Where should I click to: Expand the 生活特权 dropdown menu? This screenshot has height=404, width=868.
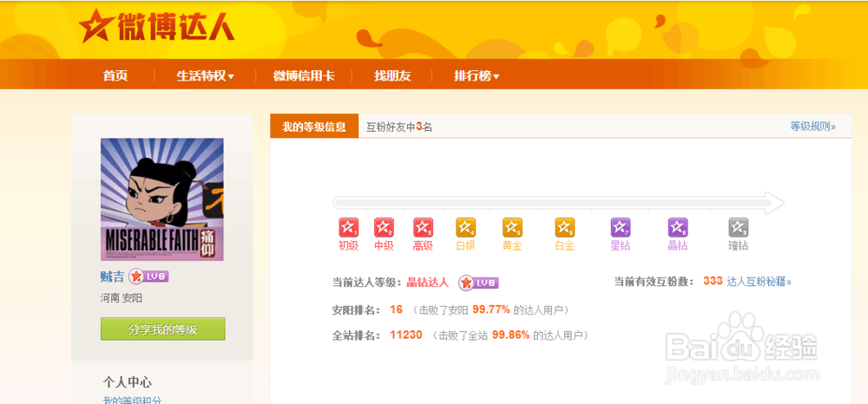tap(205, 76)
